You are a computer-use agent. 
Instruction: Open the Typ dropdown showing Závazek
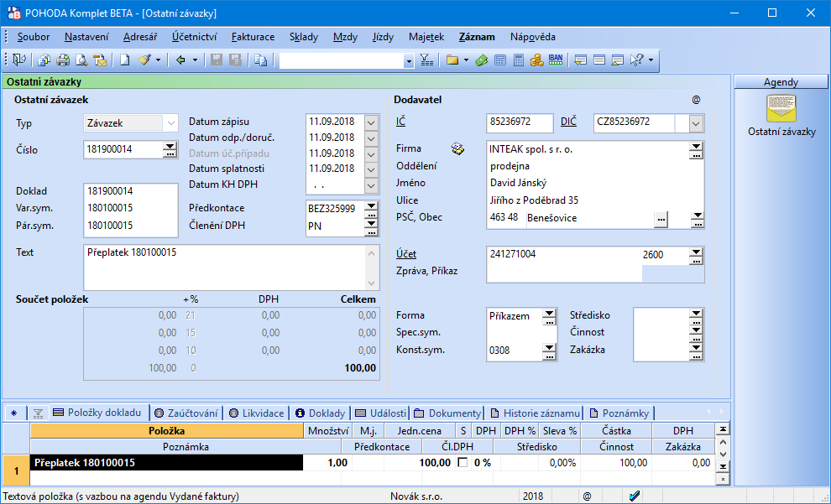pos(170,123)
